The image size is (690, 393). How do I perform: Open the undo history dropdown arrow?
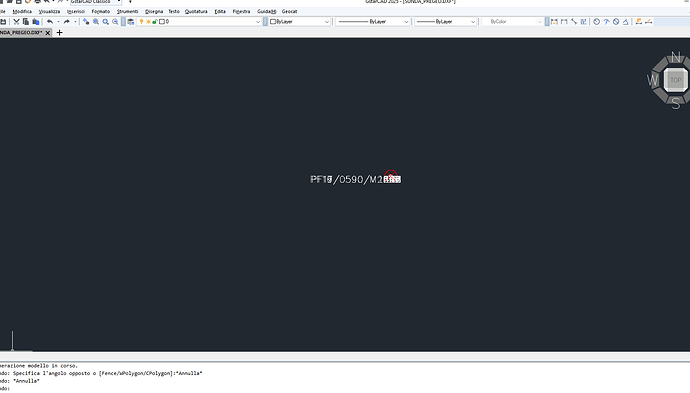click(58, 22)
